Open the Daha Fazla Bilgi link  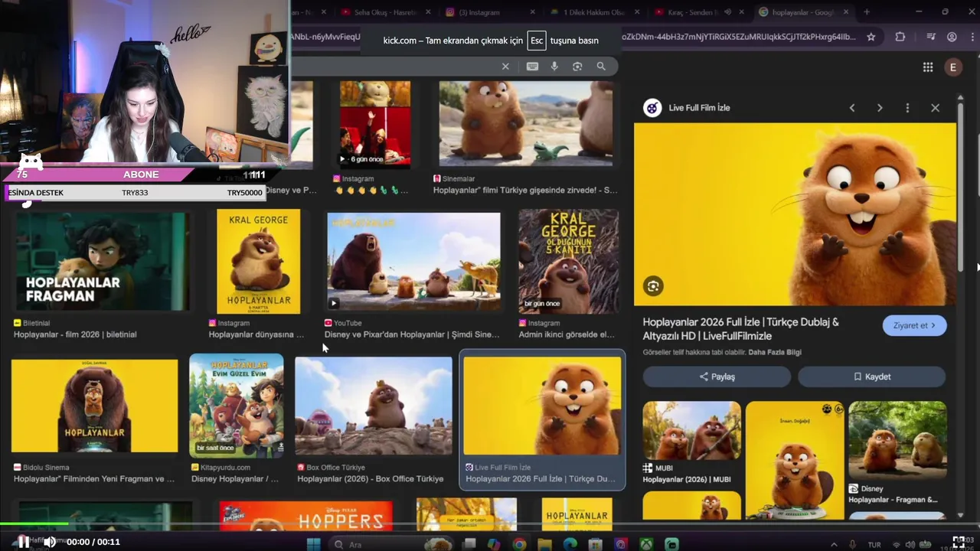tap(775, 352)
